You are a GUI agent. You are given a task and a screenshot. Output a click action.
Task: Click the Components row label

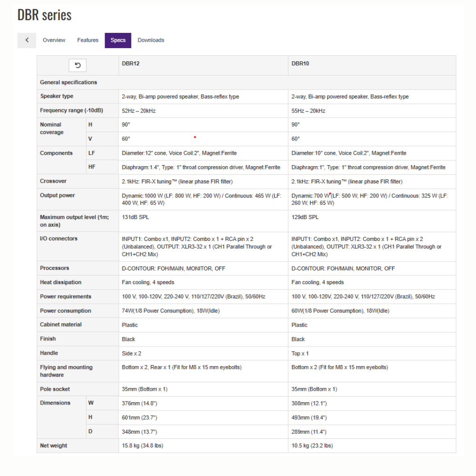pyautogui.click(x=57, y=153)
